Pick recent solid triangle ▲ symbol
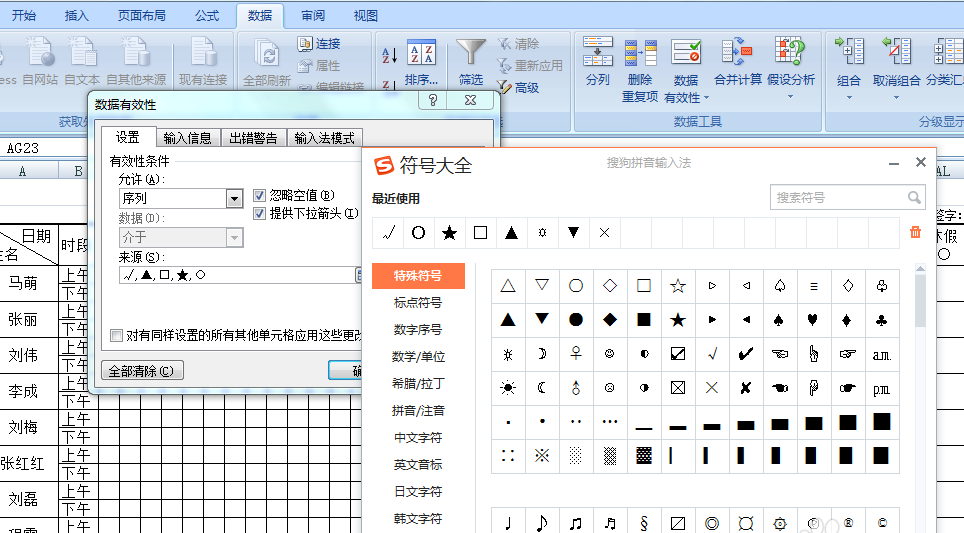The height and width of the screenshot is (533, 964). click(x=512, y=232)
